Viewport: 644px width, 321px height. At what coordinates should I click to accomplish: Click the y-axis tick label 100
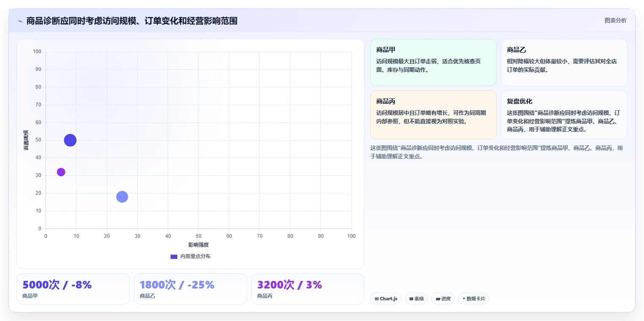[37, 52]
